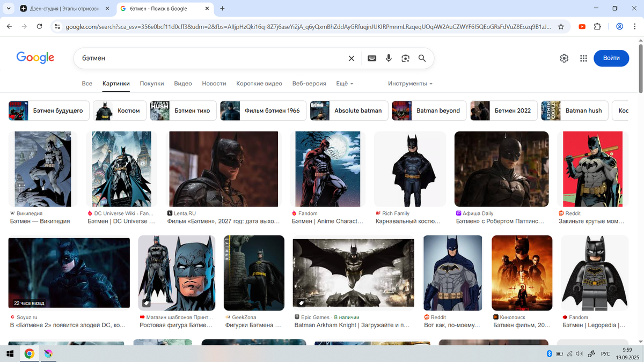Go back using the browser back arrow
The height and width of the screenshot is (362, 644).
pos(9,26)
